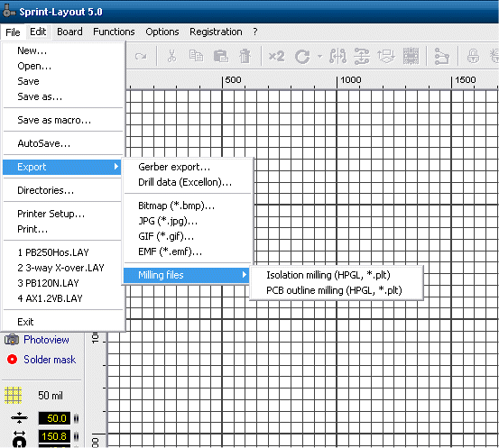Open the rotate angle dropdown arrow

point(319,57)
